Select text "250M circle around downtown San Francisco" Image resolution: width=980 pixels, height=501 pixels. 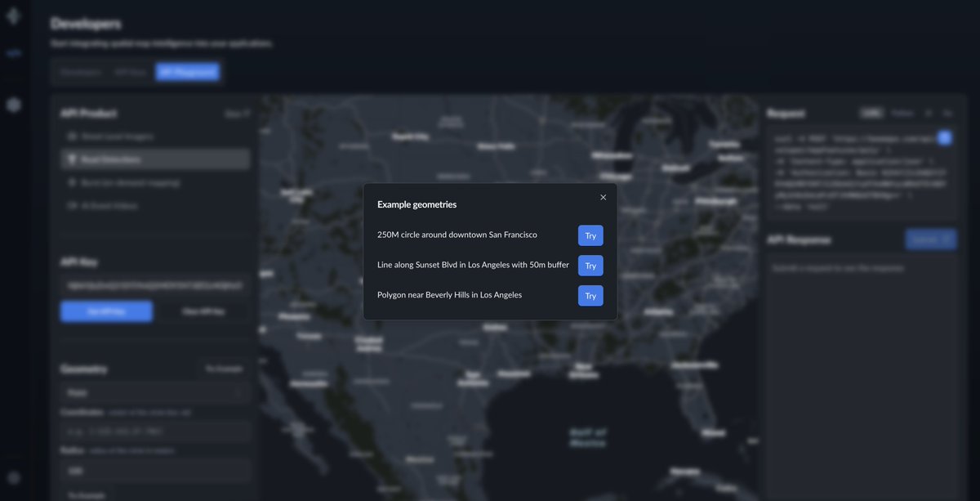pyautogui.click(x=457, y=235)
